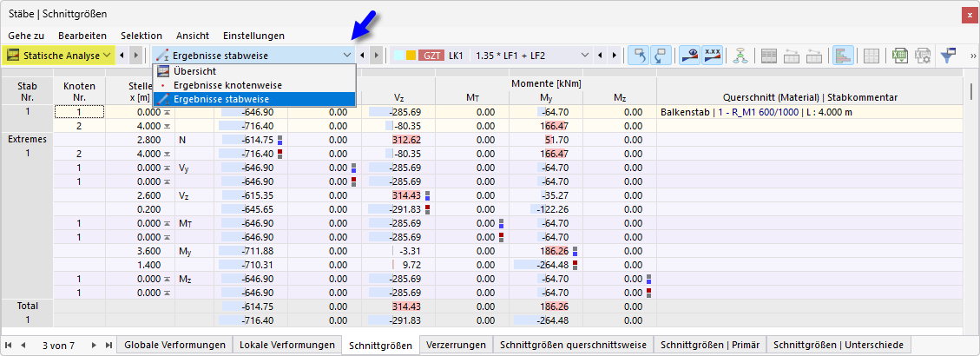Go to next analysis type arrow

(x=135, y=55)
